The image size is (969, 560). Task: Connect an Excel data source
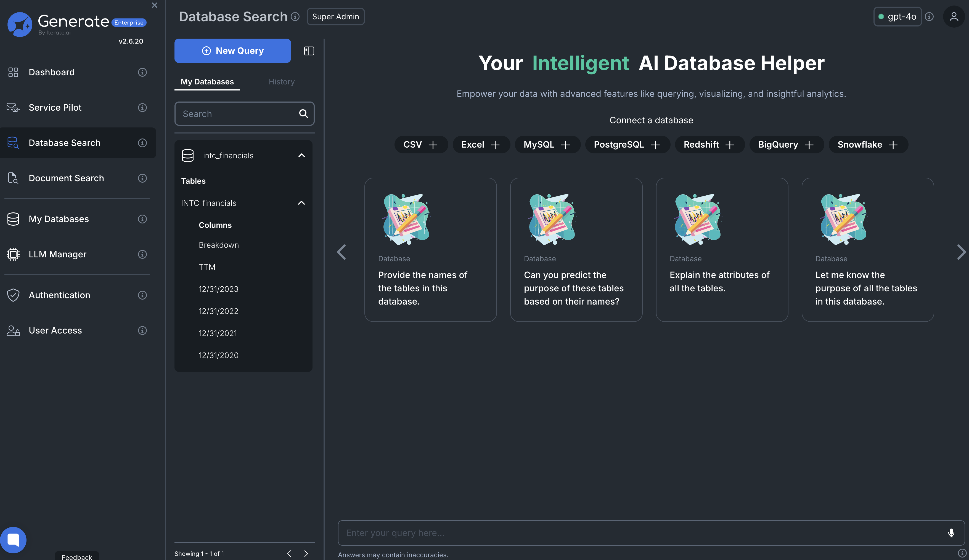click(481, 145)
